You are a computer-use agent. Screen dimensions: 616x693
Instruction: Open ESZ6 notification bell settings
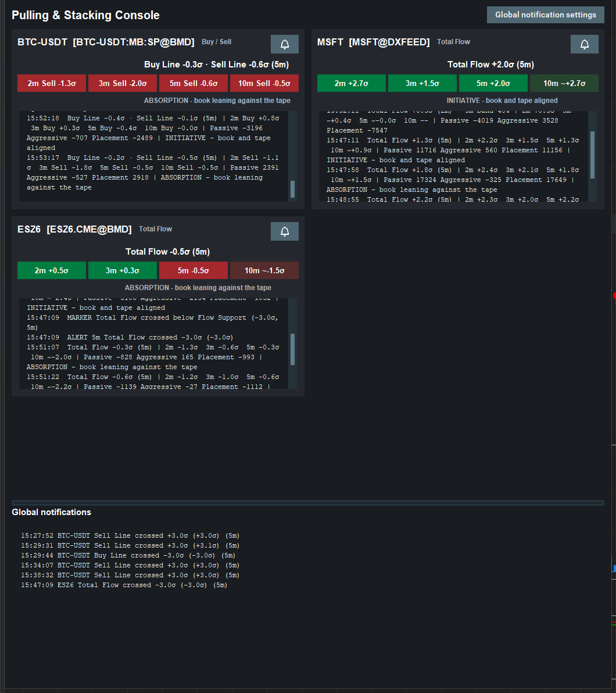tap(285, 231)
